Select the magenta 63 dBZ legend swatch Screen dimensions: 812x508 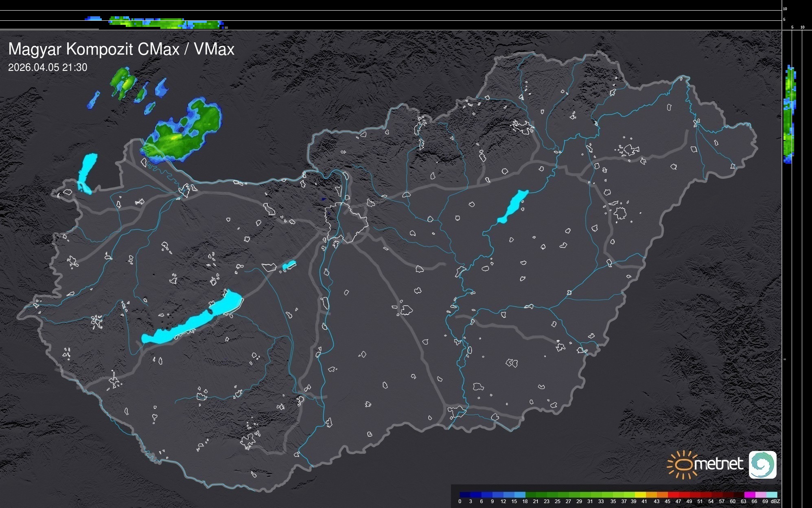(750, 495)
